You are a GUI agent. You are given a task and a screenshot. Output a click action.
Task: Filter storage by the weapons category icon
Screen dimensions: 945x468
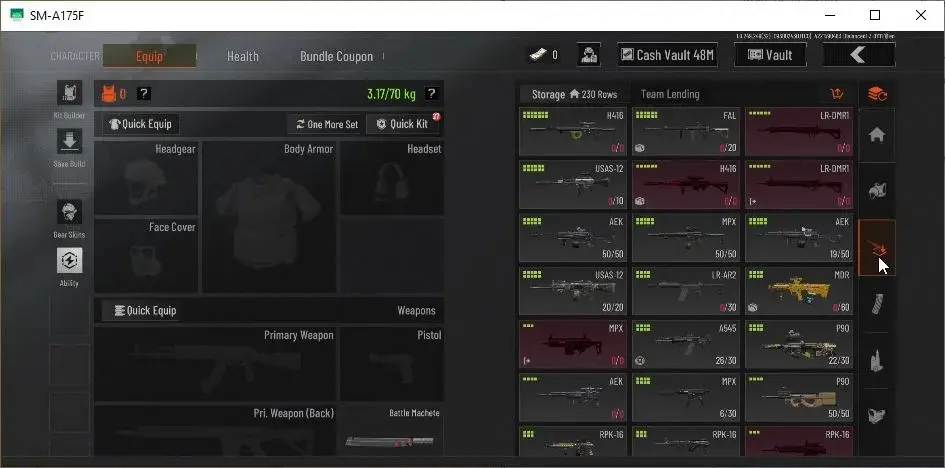[x=877, y=247]
